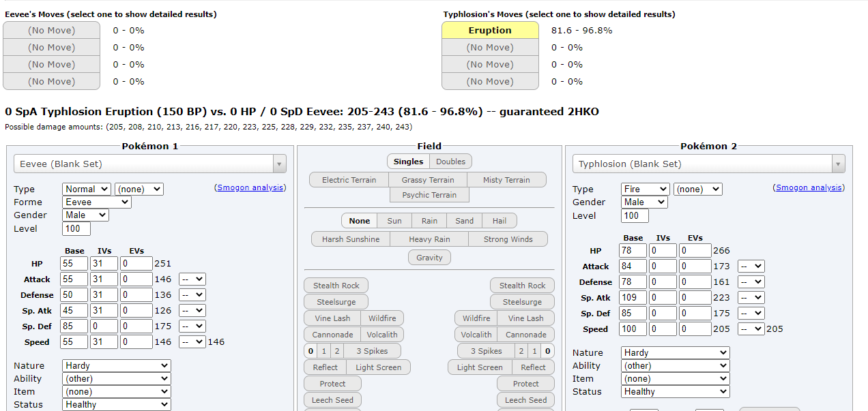Click Eevee's Sp. Def IVs input field

104,326
